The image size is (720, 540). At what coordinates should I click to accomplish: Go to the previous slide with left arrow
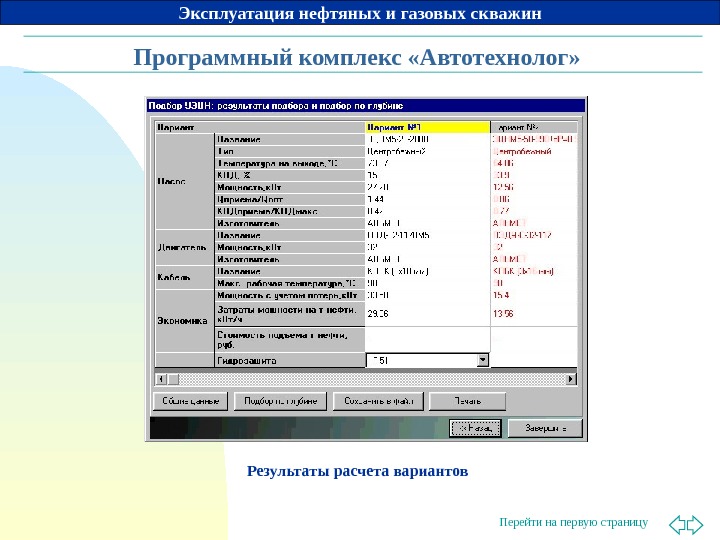pyautogui.click(x=677, y=524)
